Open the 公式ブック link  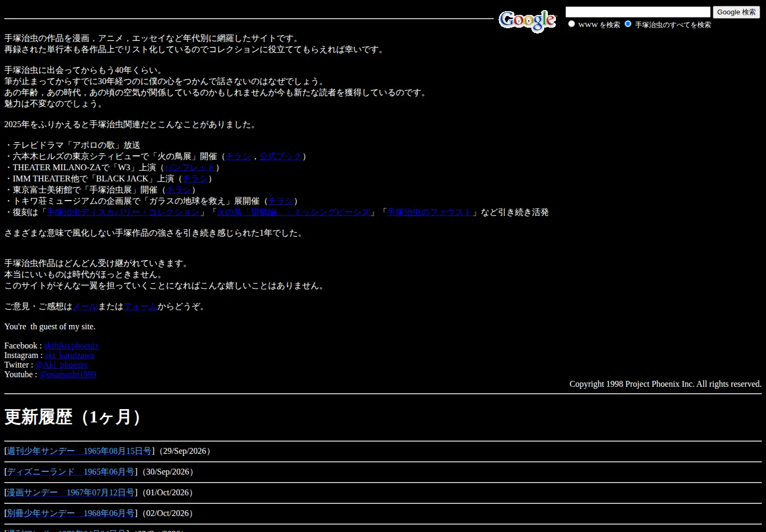coord(281,156)
